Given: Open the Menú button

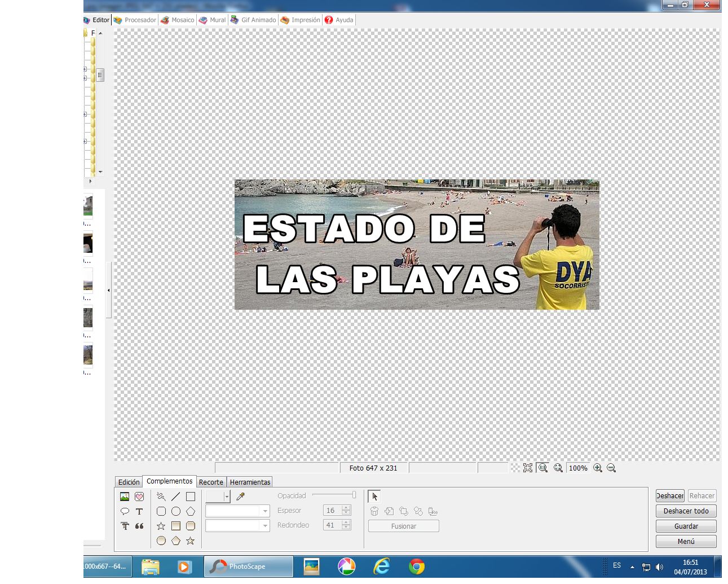Looking at the screenshot, I should click(686, 542).
